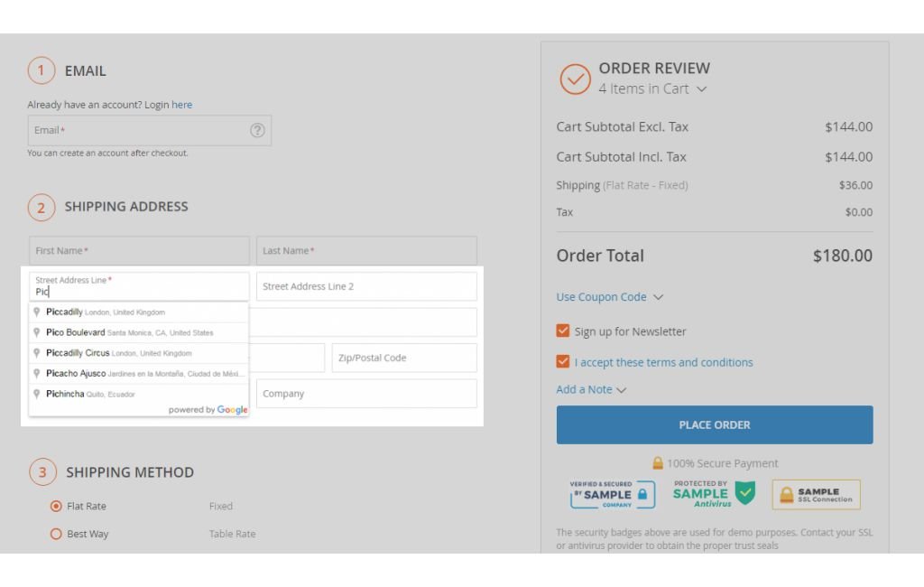Expand the Add a Note section
Image resolution: width=924 pixels, height=587 pixels.
[591, 389]
